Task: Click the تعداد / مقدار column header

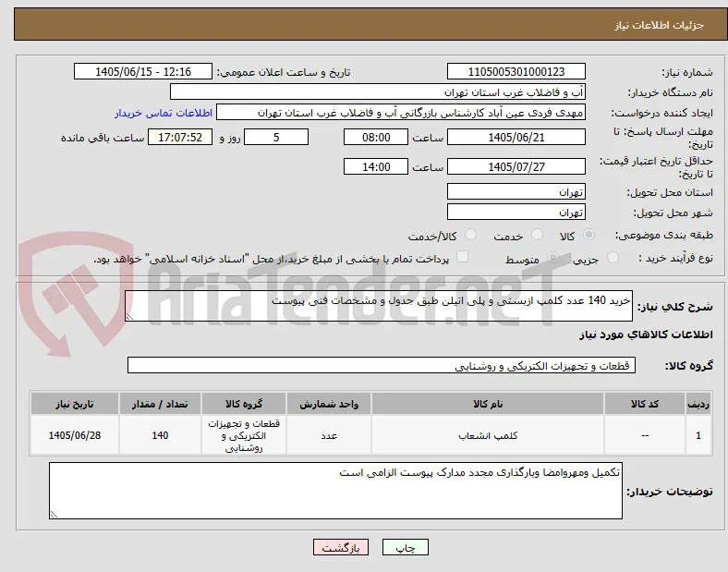Action: [x=160, y=404]
